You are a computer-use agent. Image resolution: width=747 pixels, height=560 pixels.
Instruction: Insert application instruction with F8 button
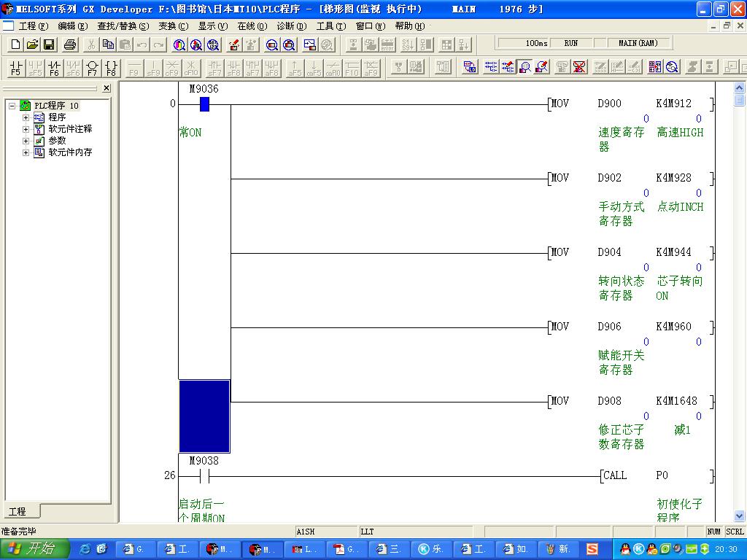(x=111, y=68)
